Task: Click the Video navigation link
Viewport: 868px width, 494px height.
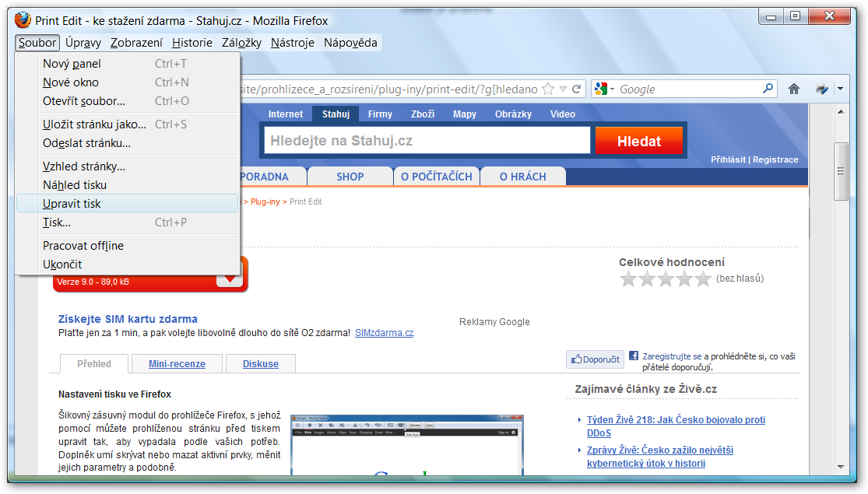Action: 562,114
